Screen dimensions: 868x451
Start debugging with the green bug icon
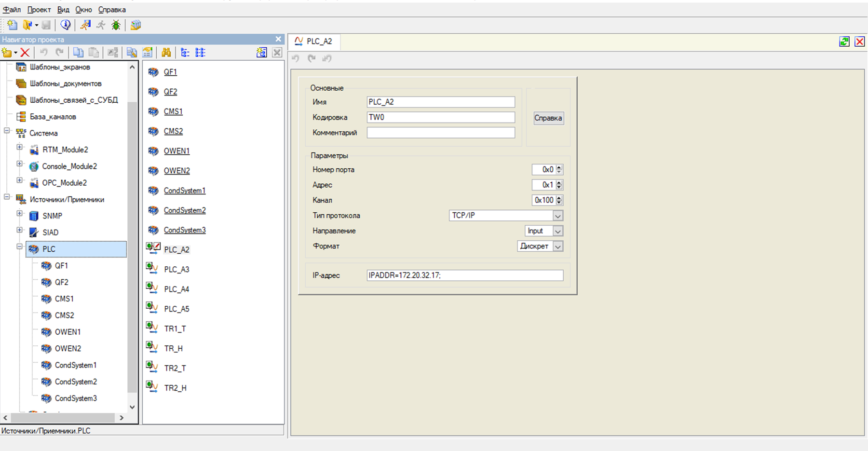[116, 25]
